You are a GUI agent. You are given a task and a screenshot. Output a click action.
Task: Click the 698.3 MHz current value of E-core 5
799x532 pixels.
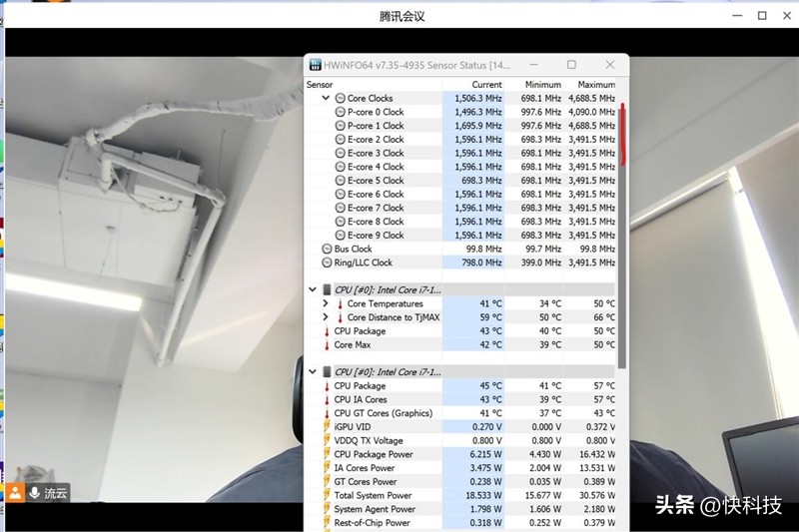point(481,181)
